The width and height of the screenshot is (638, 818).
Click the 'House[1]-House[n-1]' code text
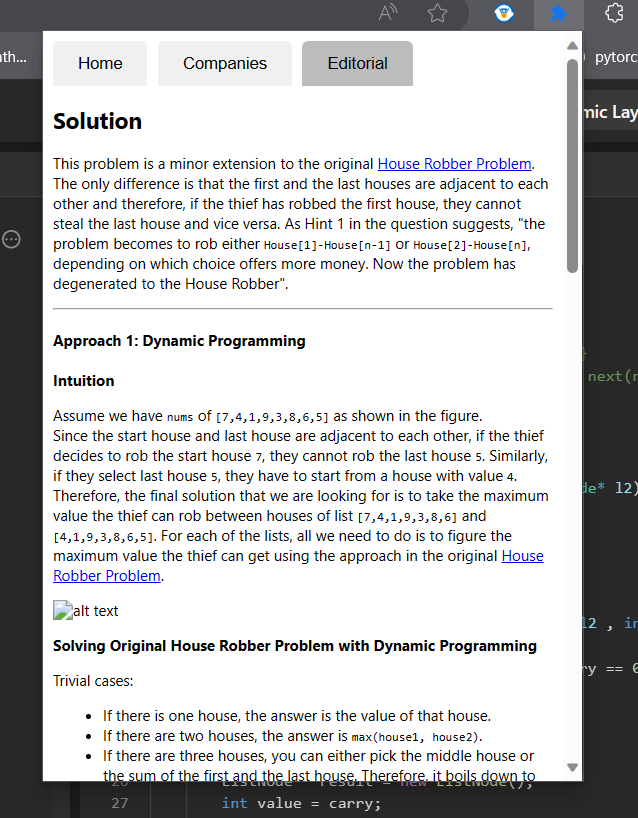point(327,245)
